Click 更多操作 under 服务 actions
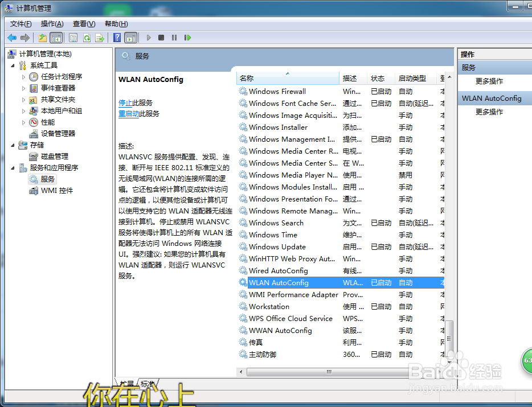532x407 pixels. coord(489,81)
